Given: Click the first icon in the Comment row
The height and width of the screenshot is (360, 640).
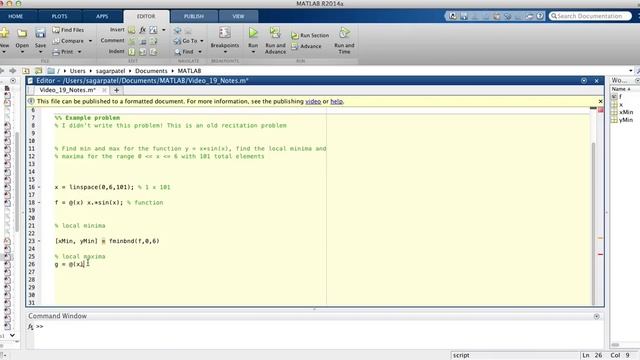Looking at the screenshot, I should click(x=132, y=41).
